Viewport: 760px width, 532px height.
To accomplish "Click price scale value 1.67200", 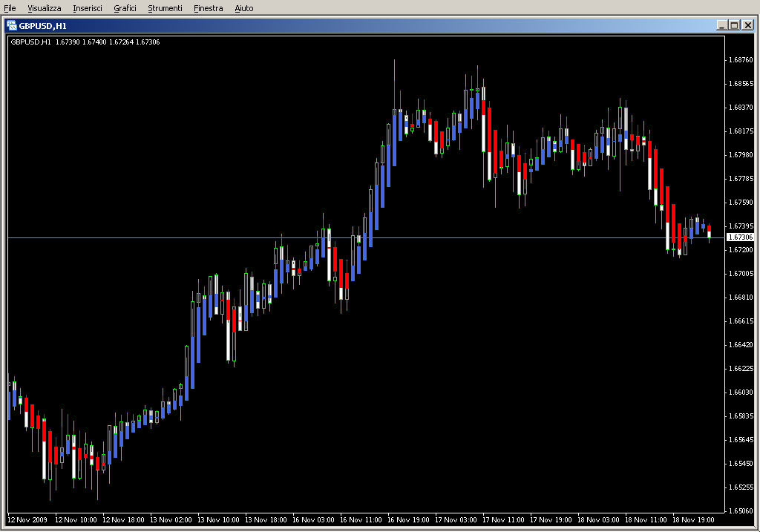I will pyautogui.click(x=741, y=250).
